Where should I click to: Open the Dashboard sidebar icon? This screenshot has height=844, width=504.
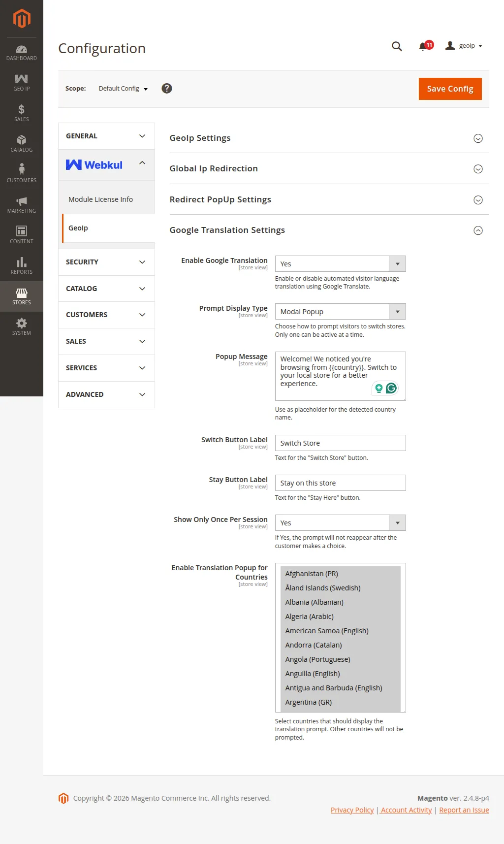click(x=22, y=53)
